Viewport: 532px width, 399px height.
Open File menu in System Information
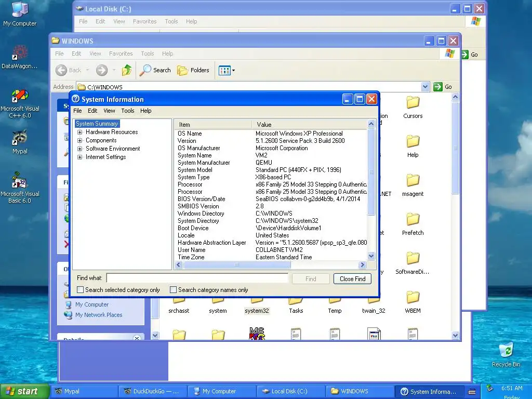[x=77, y=111]
